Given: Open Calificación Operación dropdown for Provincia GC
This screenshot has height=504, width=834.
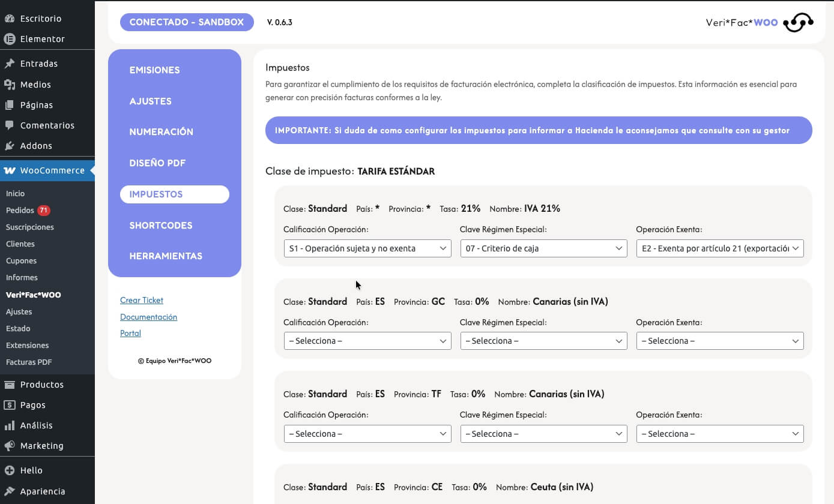Looking at the screenshot, I should 367,341.
